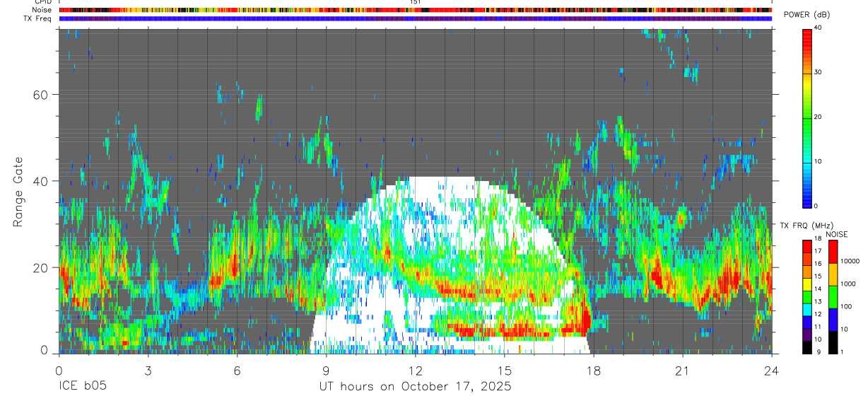868x401 pixels.
Task: Select the Range Gate y-axis label
Action: point(20,191)
